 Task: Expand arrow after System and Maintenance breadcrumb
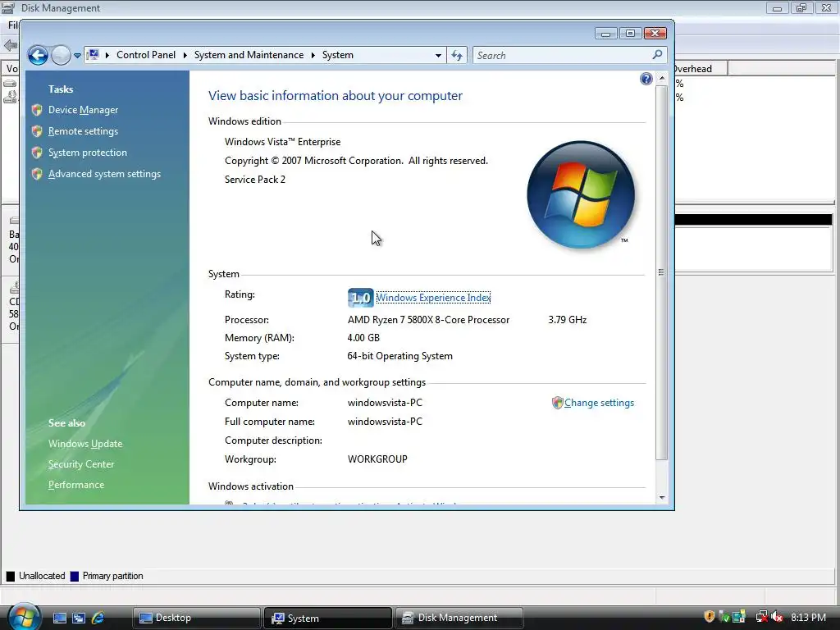(313, 55)
